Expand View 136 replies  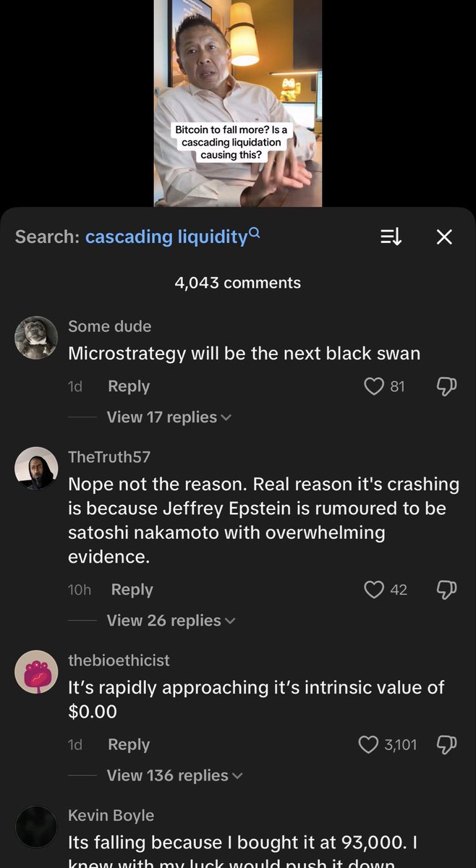(174, 775)
